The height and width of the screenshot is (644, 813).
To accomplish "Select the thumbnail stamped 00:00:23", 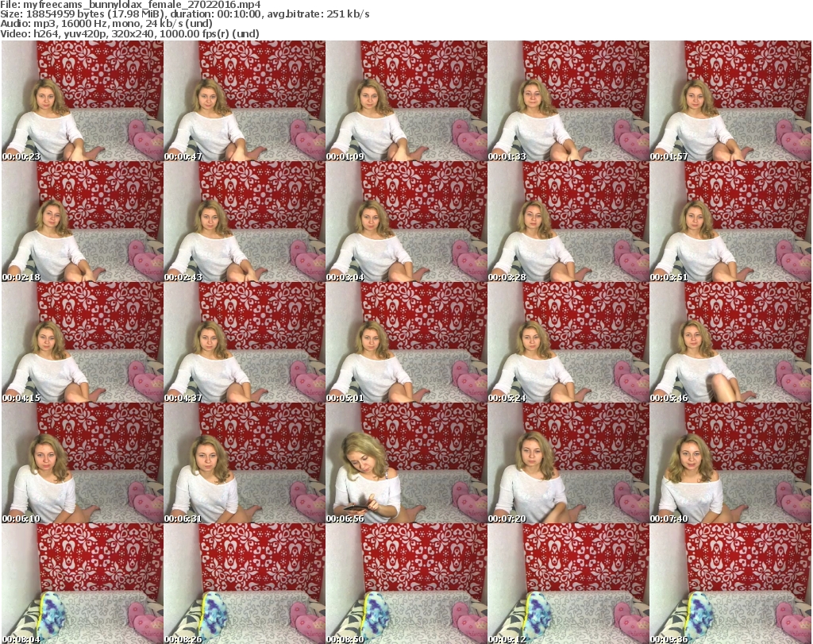I will click(x=83, y=101).
